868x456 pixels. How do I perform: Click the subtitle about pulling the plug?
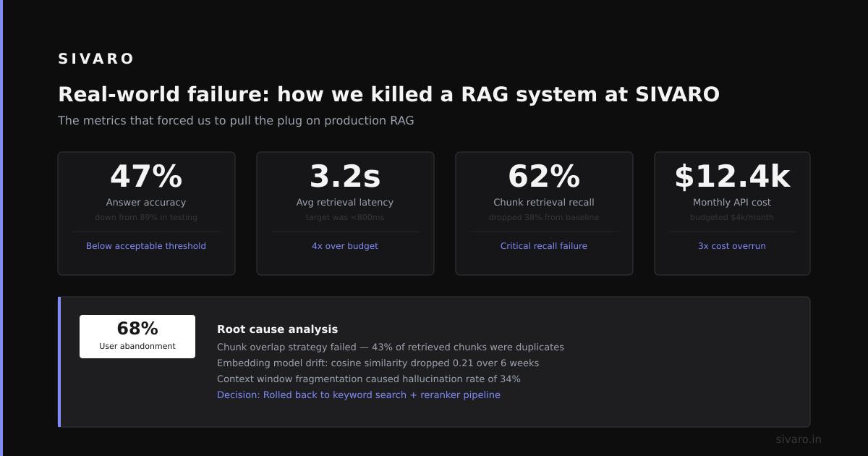click(236, 120)
